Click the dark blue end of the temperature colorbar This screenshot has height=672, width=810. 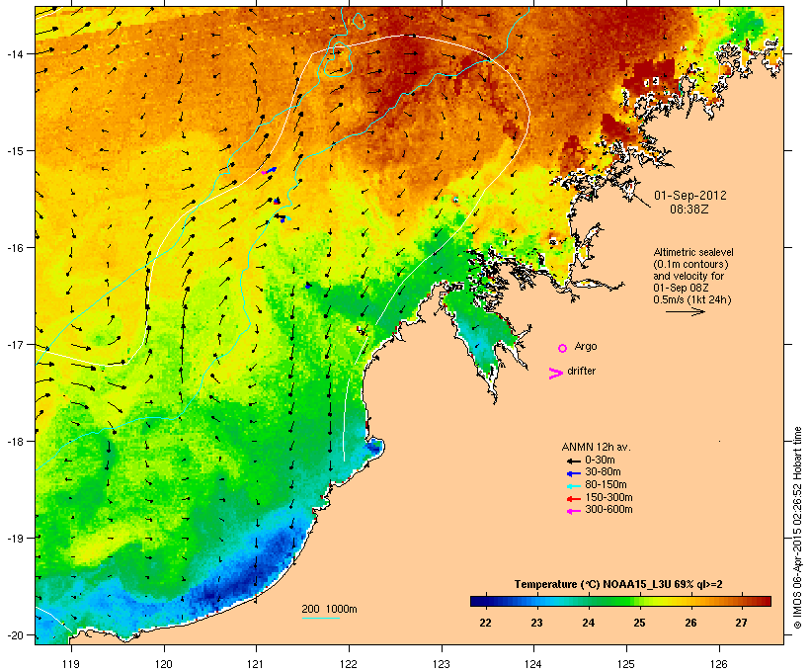coord(478,601)
